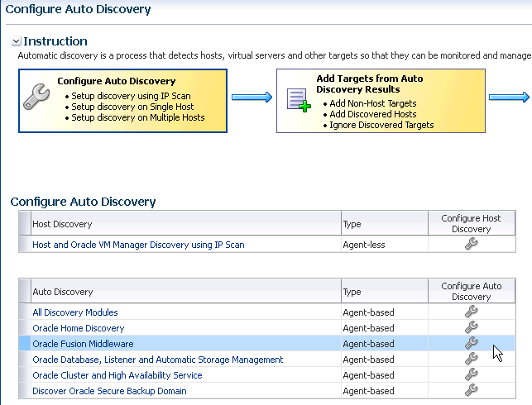Select row handle of Oracle Fusion Middleware row

coord(25,343)
